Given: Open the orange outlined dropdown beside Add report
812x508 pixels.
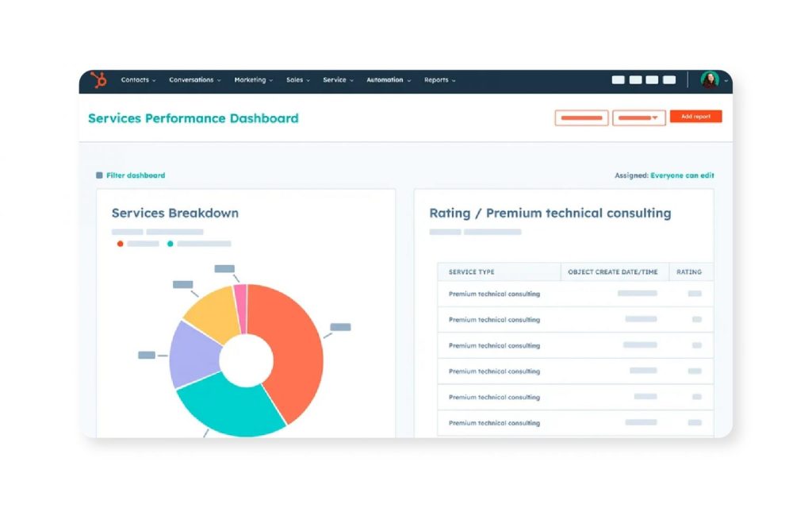Looking at the screenshot, I should click(638, 117).
